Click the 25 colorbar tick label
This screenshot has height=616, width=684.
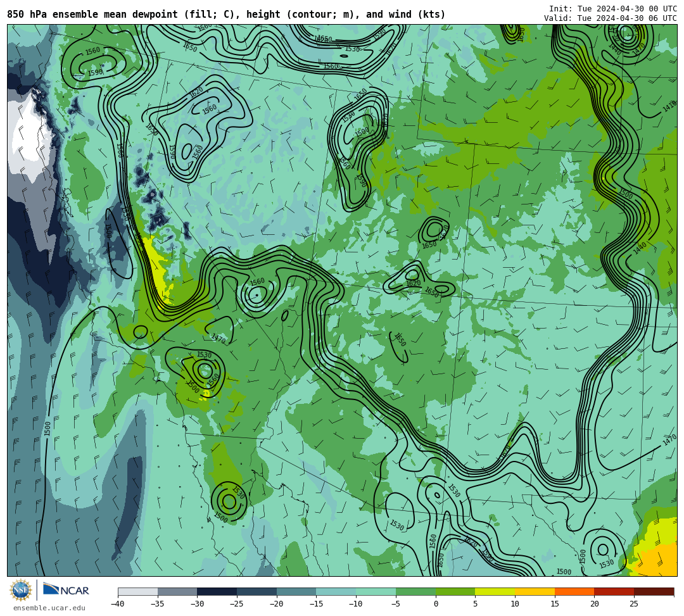tap(634, 604)
